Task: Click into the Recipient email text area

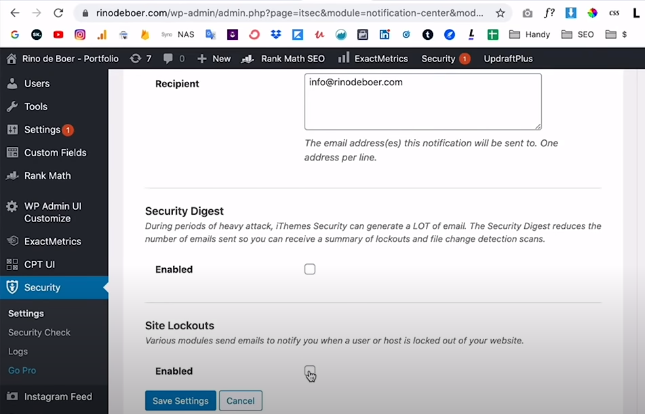Action: coord(422,102)
